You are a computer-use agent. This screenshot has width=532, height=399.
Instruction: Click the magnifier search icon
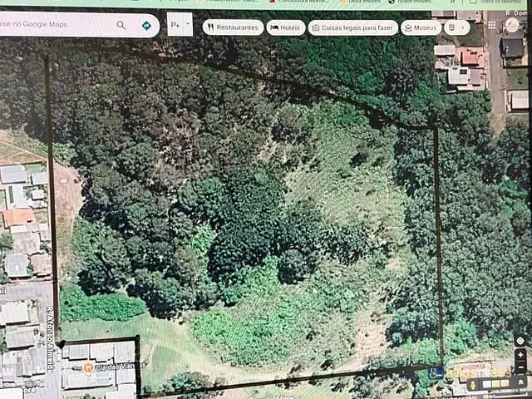tap(121, 25)
